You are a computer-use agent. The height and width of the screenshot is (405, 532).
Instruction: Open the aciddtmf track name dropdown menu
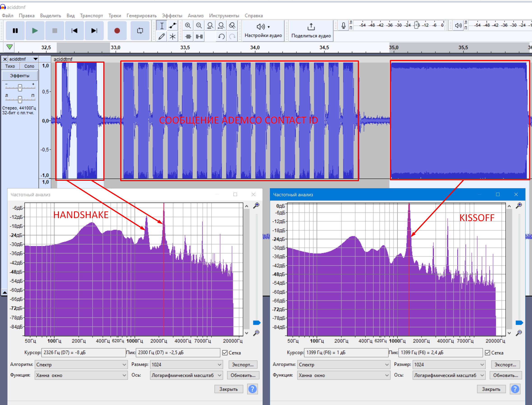coord(35,59)
